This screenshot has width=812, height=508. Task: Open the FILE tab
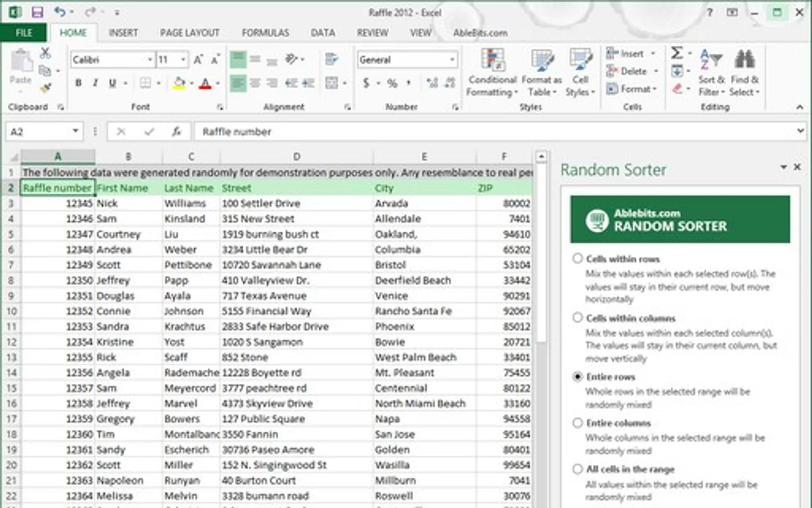coord(24,33)
